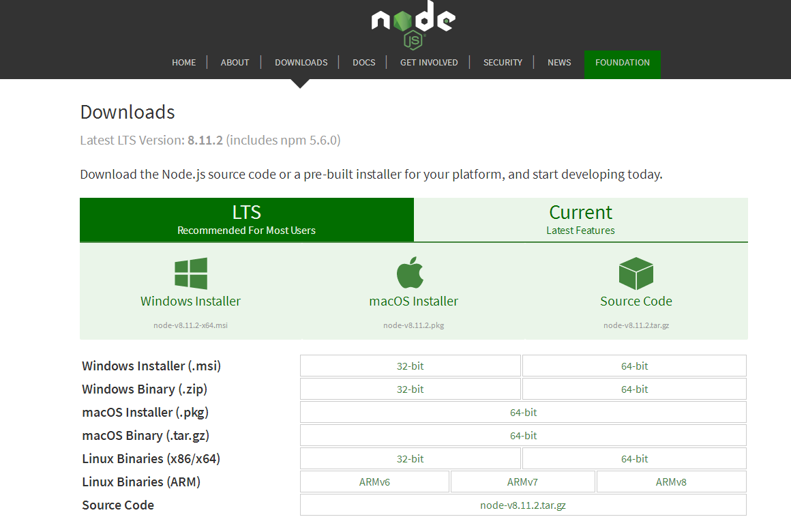Click node-v8.11.2-x64.msi file name
The image size is (791, 532).
point(191,325)
